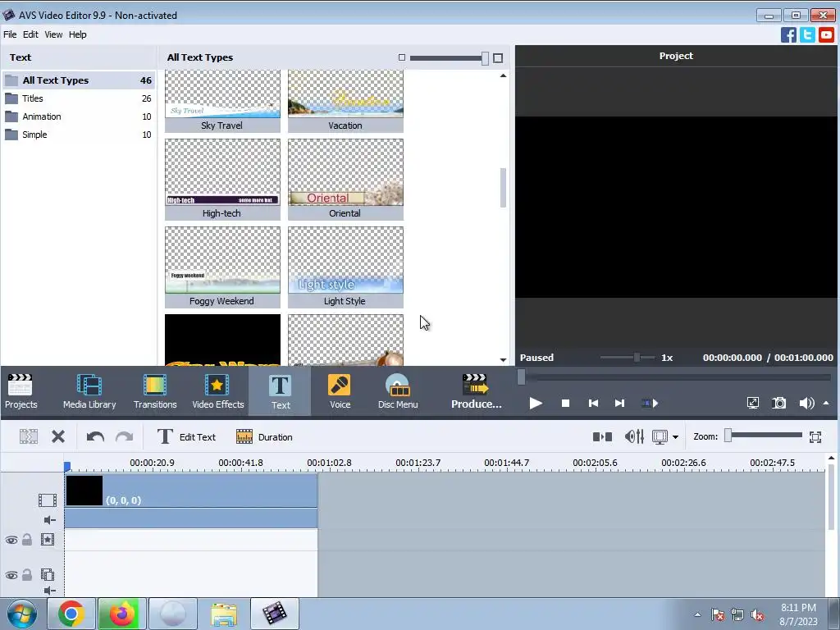Open Video Effects panel

217,391
